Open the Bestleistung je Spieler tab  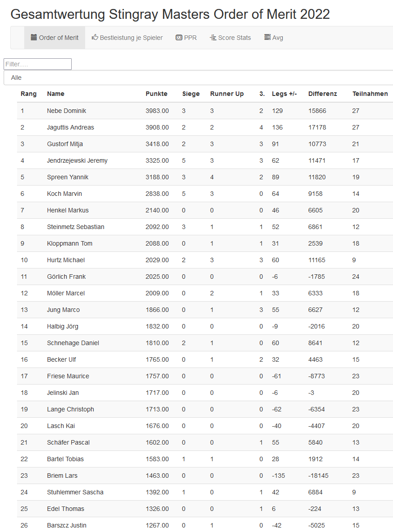tap(131, 38)
